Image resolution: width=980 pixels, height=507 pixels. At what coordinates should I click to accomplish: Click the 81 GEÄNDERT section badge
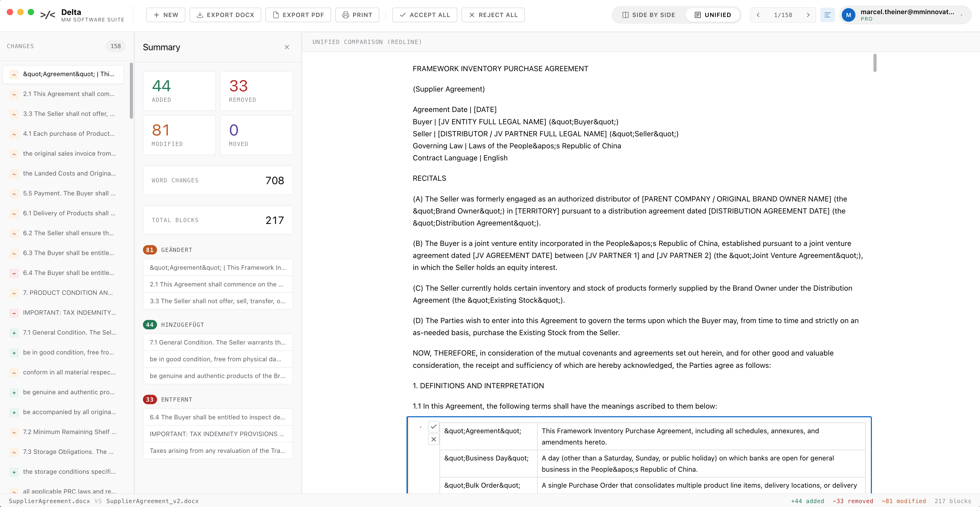point(150,250)
